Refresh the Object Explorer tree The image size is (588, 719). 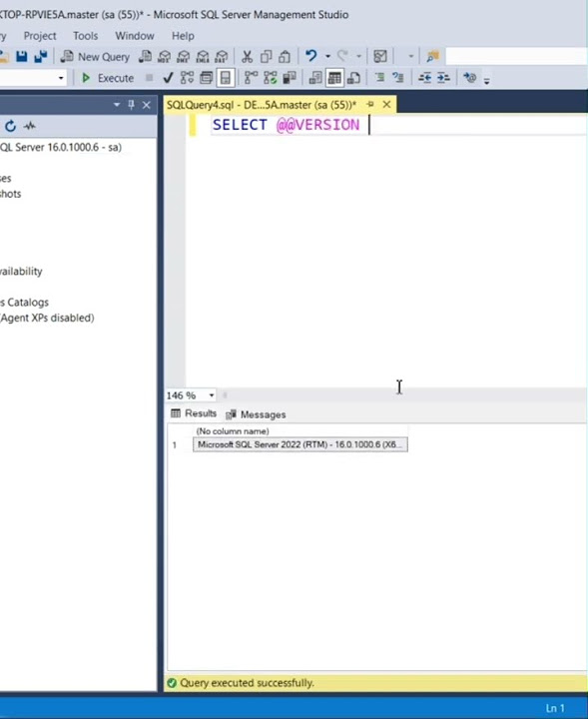pos(11,126)
